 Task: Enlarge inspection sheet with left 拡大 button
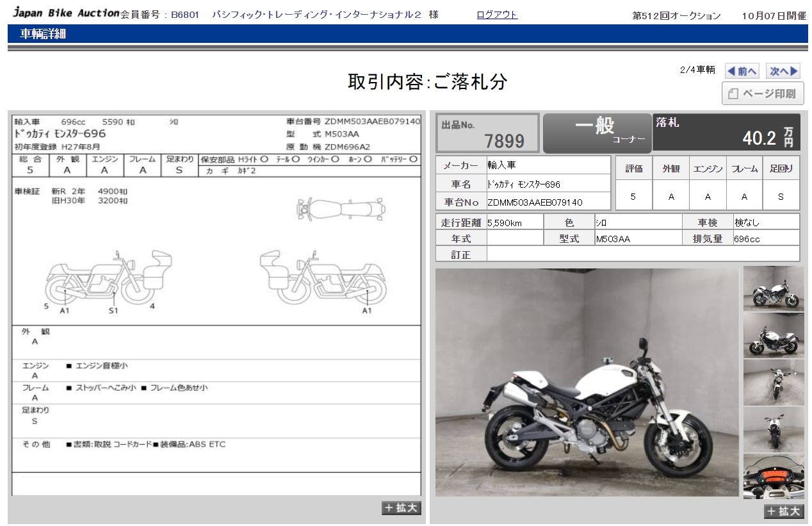(x=402, y=508)
